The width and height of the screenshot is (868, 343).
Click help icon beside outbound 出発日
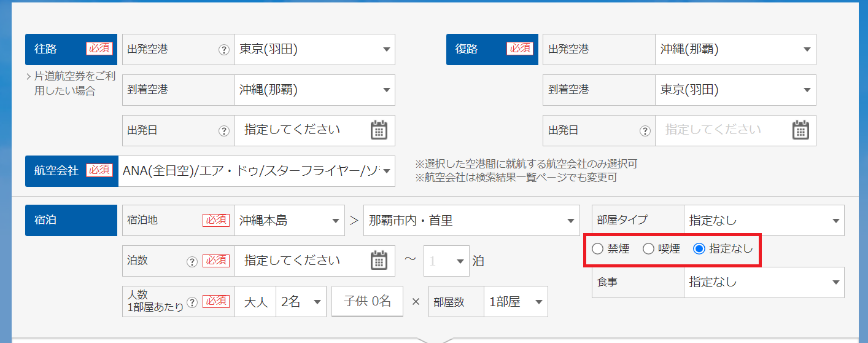pyautogui.click(x=224, y=131)
